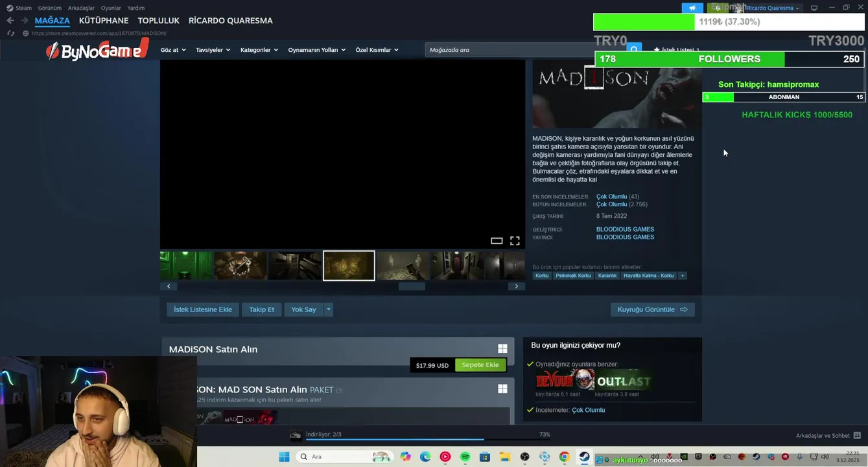Select the Psikolojik Korku tag
Screen dimensions: 868x467
pyautogui.click(x=573, y=276)
